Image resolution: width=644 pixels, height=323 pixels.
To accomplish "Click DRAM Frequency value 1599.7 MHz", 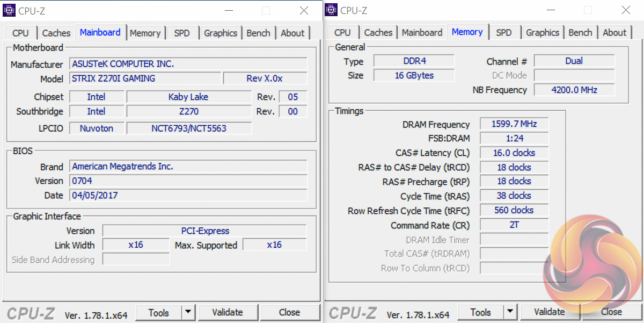I will (x=514, y=124).
